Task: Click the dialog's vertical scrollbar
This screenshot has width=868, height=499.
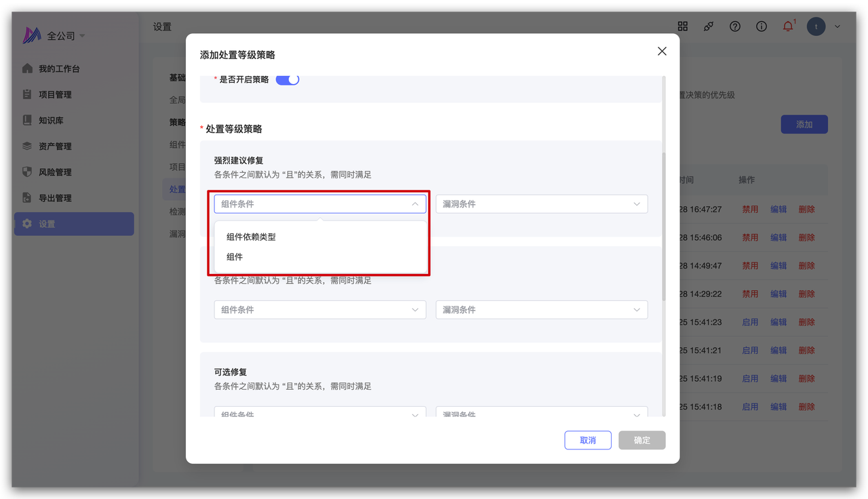Action: [x=664, y=224]
